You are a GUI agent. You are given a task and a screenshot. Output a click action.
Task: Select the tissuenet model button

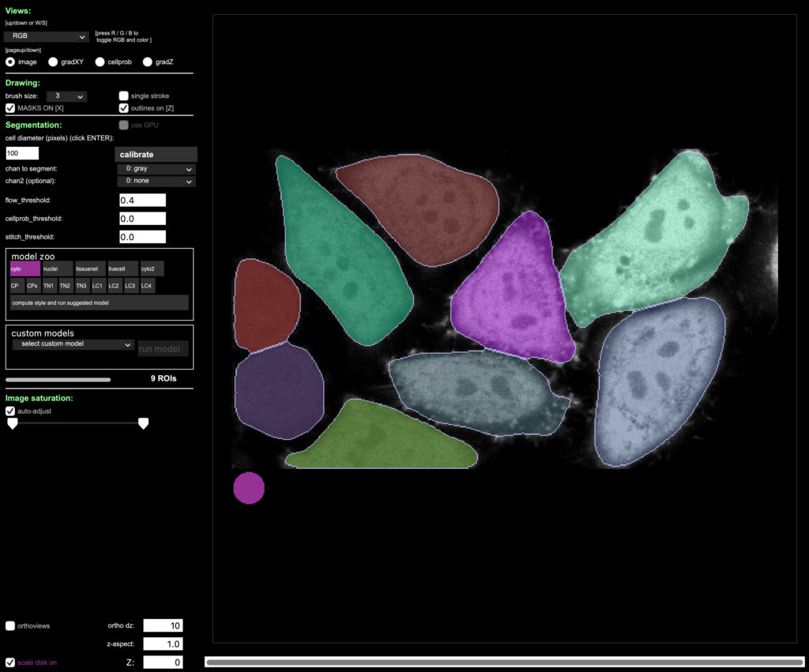(90, 268)
